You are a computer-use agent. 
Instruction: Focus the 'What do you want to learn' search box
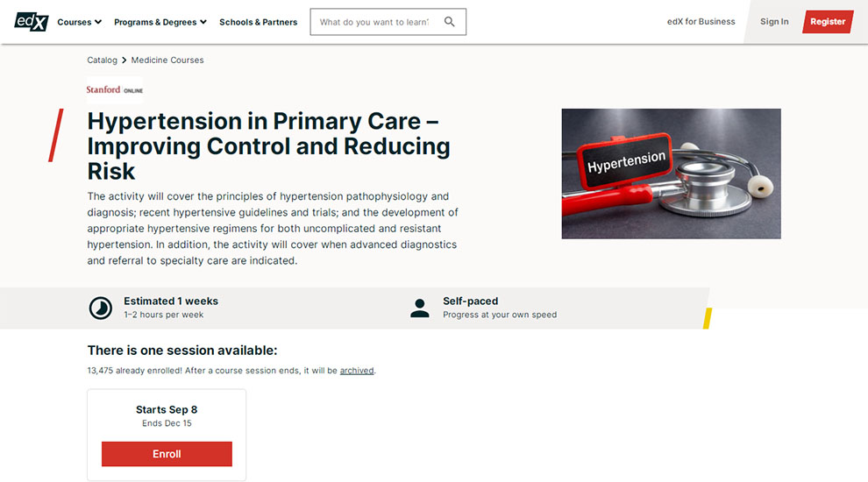coord(374,22)
